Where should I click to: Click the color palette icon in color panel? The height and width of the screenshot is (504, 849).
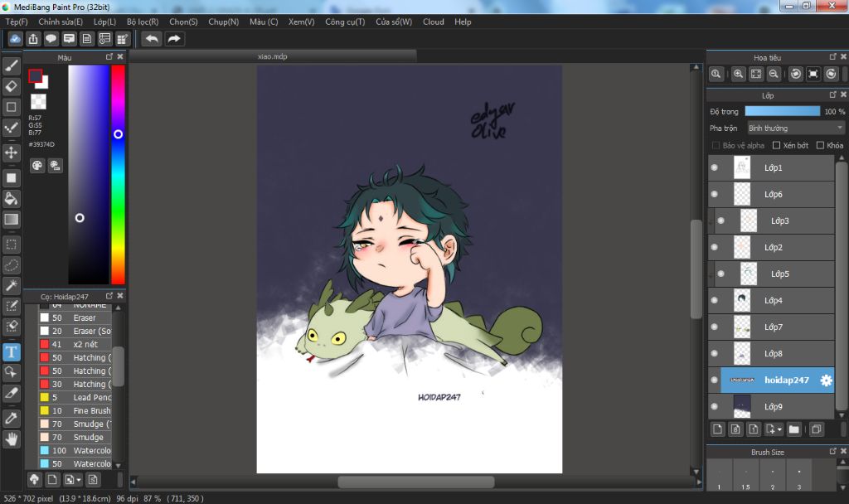point(36,166)
